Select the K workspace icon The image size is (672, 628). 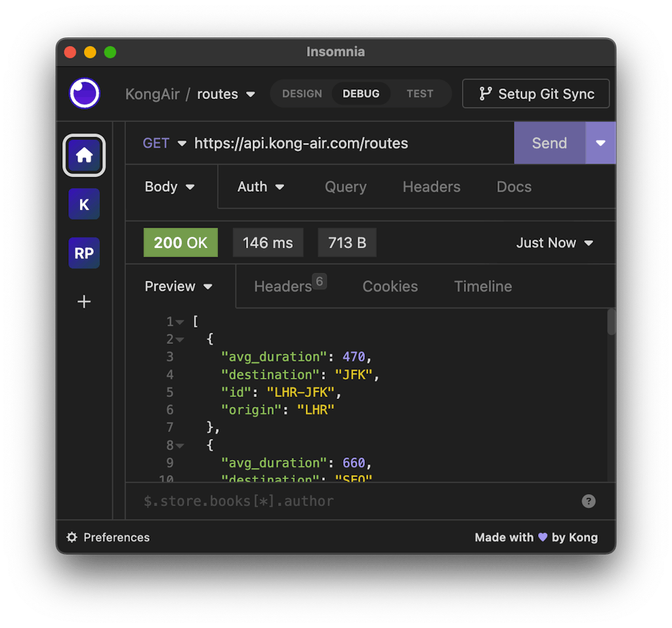pyautogui.click(x=84, y=204)
